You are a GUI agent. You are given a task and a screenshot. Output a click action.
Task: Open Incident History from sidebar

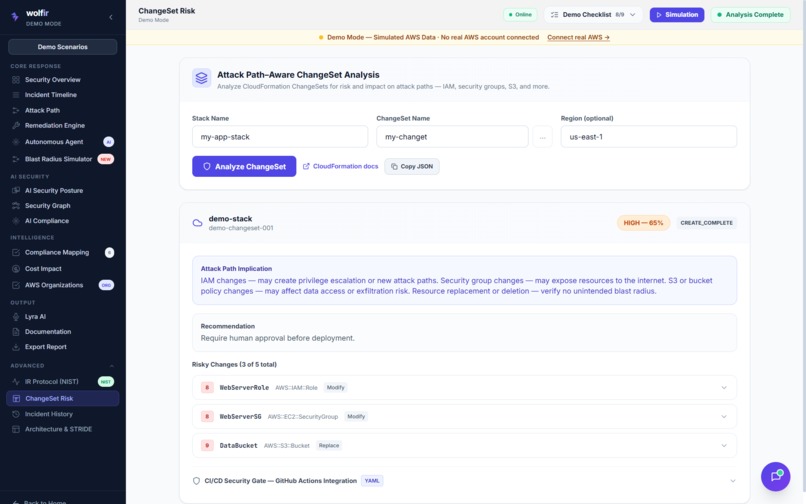click(x=48, y=414)
